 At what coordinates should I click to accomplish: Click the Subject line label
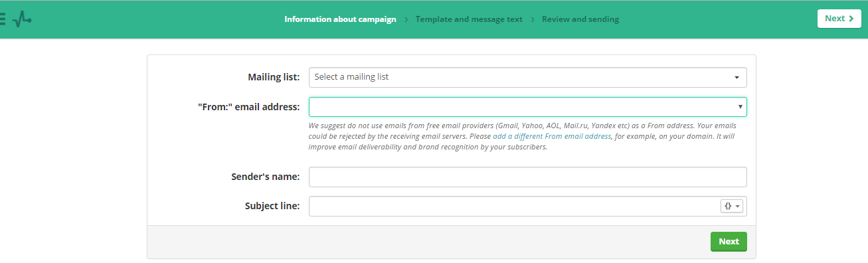click(272, 206)
